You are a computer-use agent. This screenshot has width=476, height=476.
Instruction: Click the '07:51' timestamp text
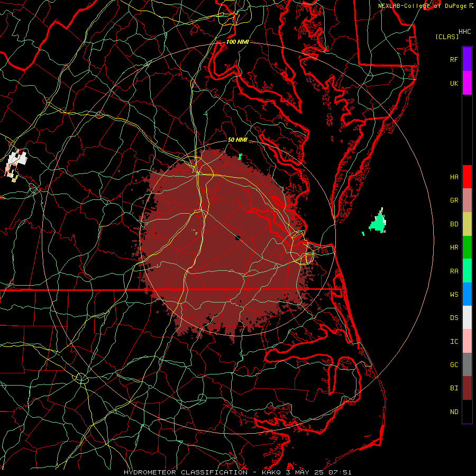[x=341, y=472]
